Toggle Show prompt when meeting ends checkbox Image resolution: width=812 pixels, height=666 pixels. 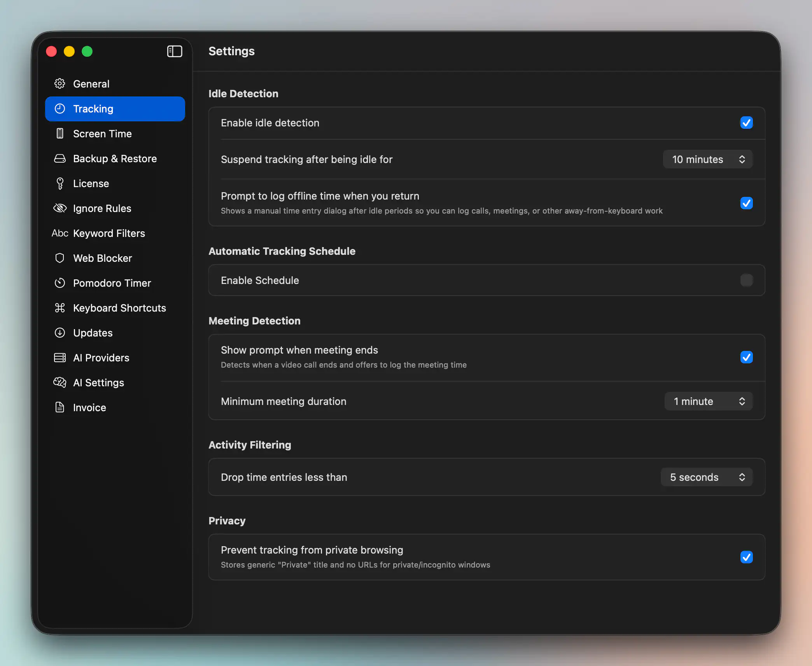pos(746,357)
